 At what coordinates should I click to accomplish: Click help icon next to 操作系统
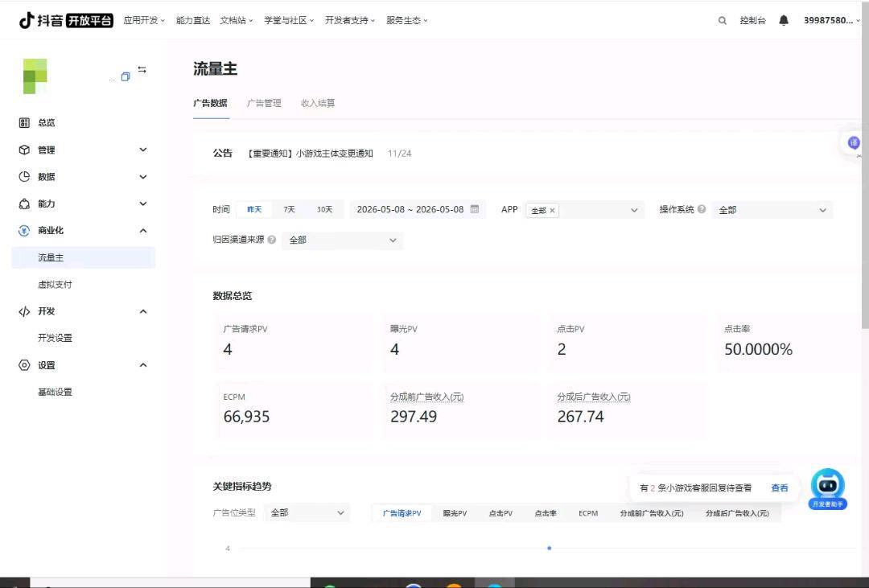click(702, 209)
